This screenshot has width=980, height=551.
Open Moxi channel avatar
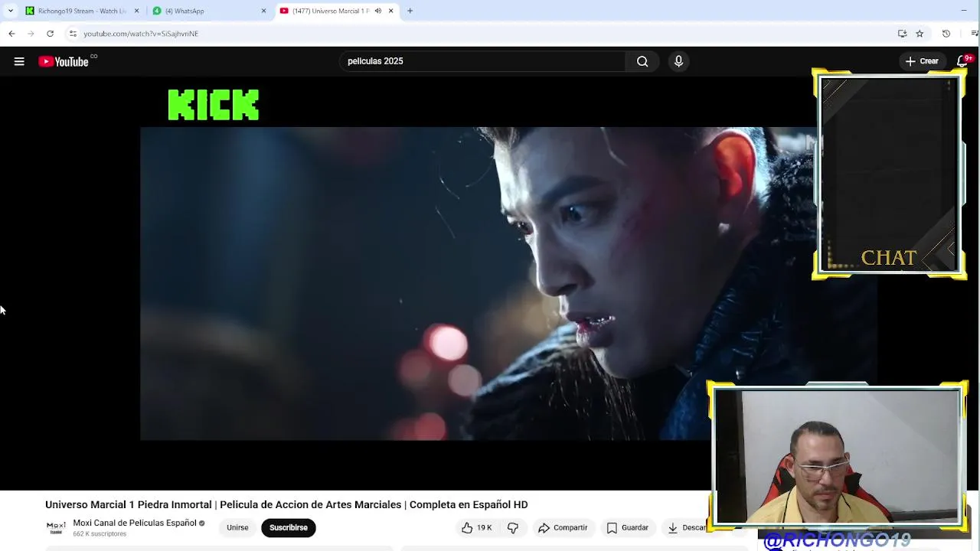click(x=56, y=527)
